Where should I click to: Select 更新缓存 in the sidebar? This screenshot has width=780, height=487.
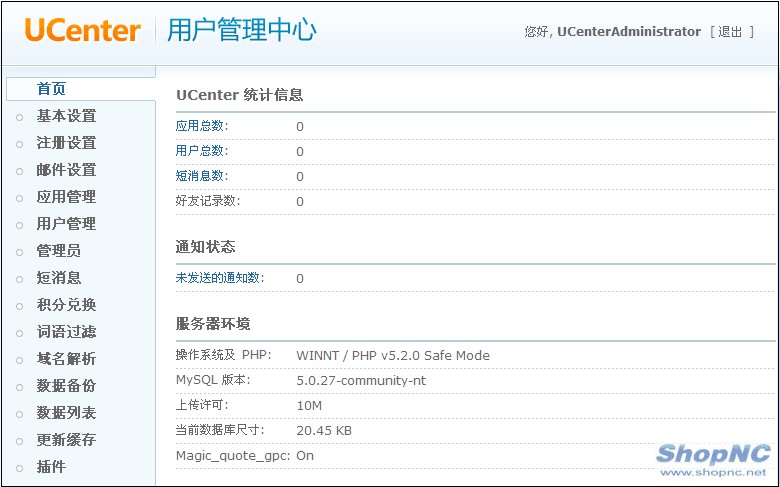[x=66, y=439]
